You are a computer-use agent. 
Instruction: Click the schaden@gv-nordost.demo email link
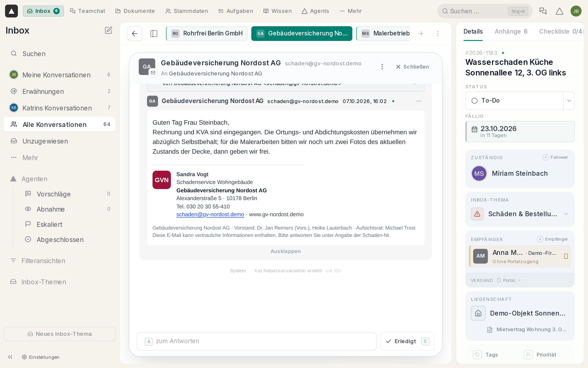pyautogui.click(x=210, y=214)
